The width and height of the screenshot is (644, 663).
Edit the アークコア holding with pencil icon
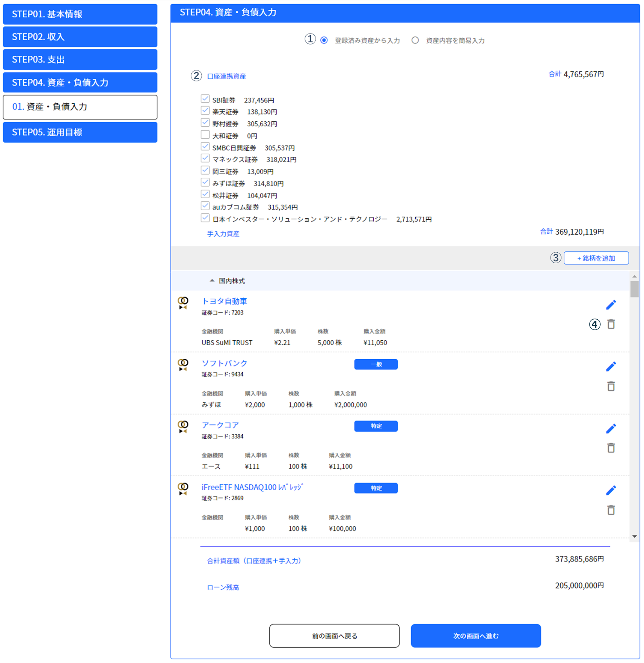point(611,429)
